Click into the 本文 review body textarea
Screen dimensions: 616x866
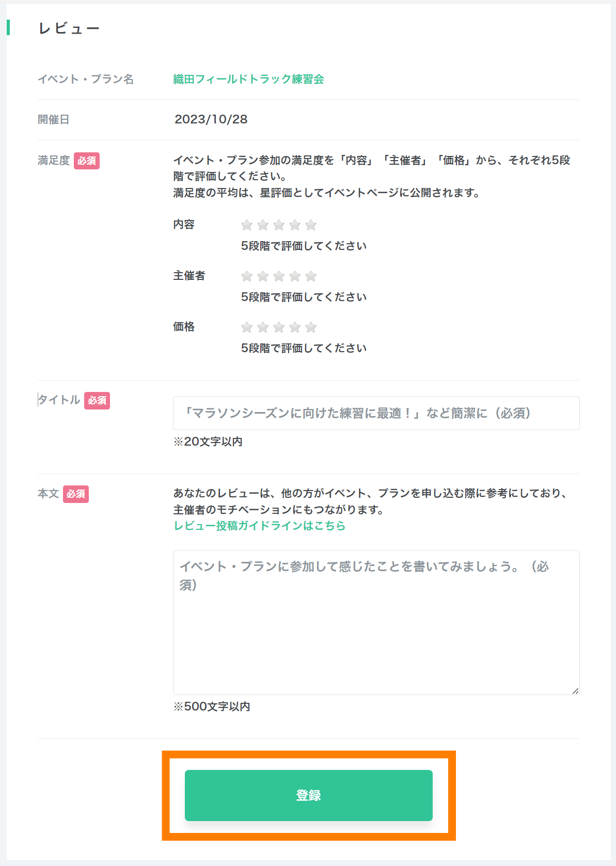376,622
